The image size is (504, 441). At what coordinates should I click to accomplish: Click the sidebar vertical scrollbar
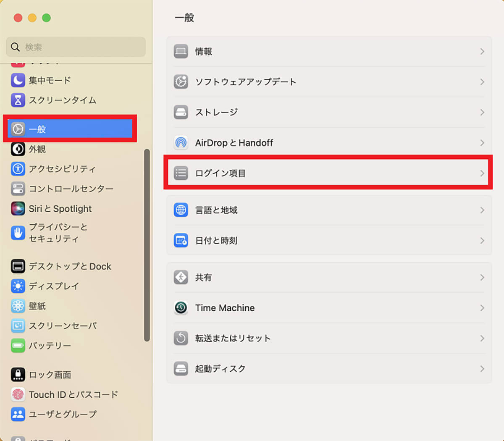pos(147,245)
